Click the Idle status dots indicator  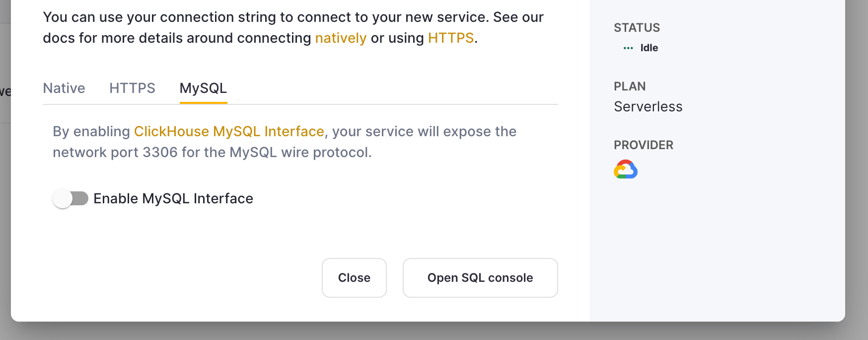point(627,47)
